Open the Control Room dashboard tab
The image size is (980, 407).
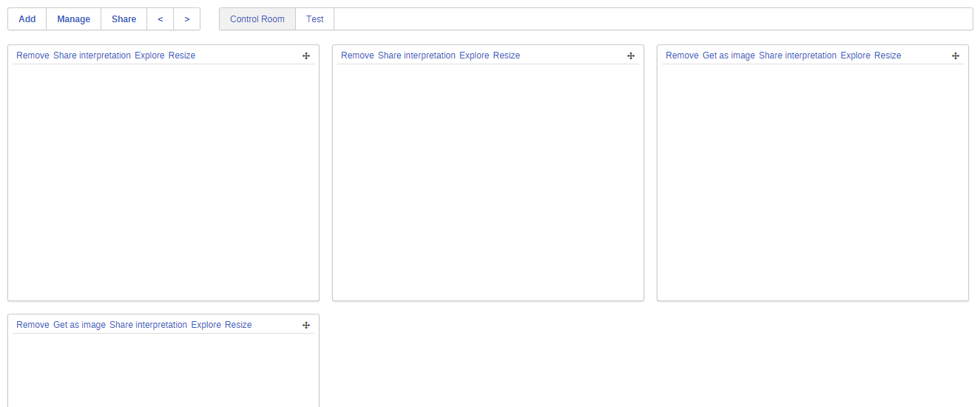257,19
